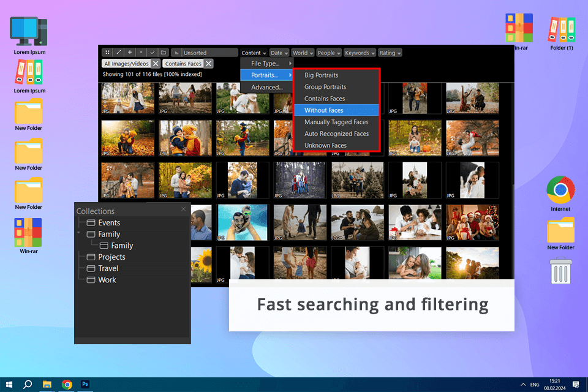Choose Group Portraits filter

(336, 86)
